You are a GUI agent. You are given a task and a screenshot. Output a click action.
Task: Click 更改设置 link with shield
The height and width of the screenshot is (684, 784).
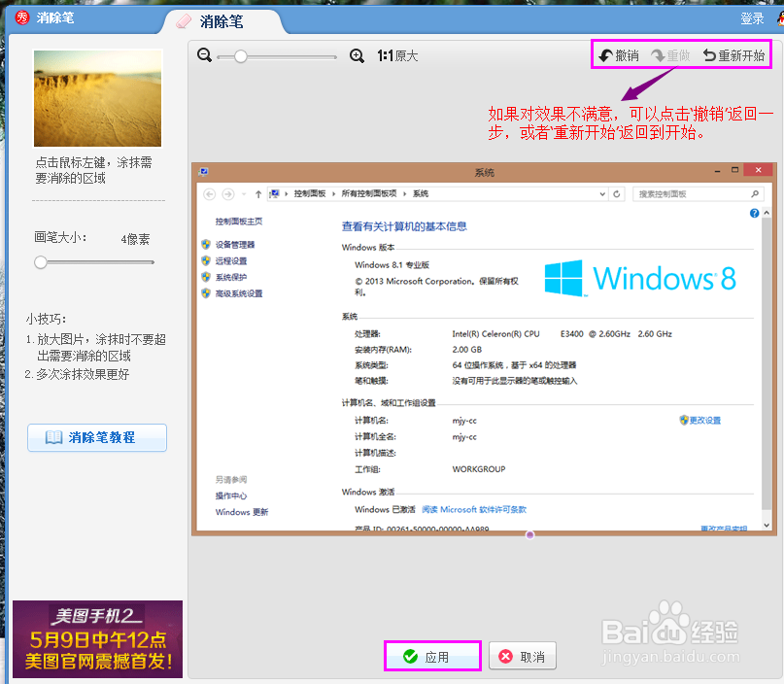tap(700, 421)
